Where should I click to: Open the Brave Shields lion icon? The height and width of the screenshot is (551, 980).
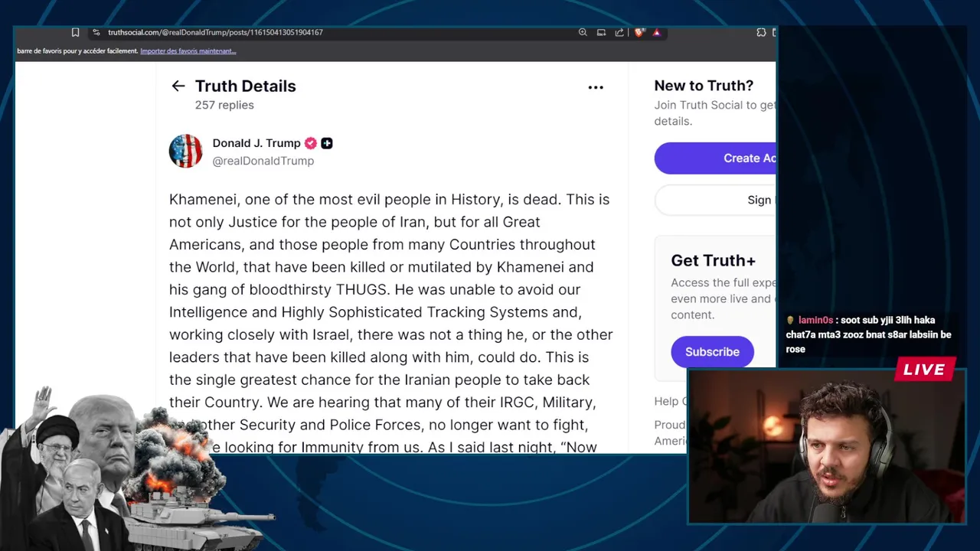(x=639, y=32)
